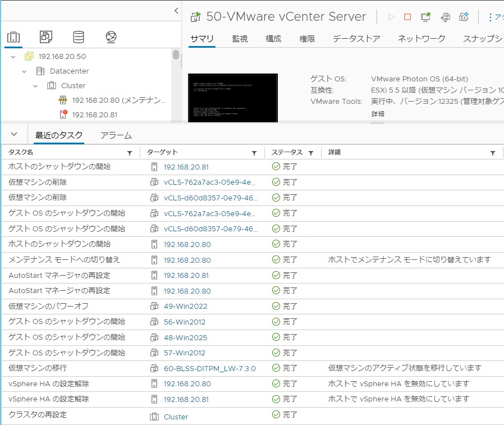Viewport: 504px width, 425px height.
Task: Click the VM icon beside 49-Win2022
Action: click(x=154, y=306)
